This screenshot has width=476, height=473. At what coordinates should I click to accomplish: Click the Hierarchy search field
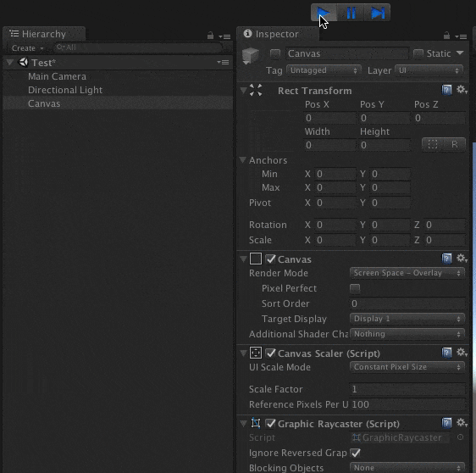[x=138, y=47]
